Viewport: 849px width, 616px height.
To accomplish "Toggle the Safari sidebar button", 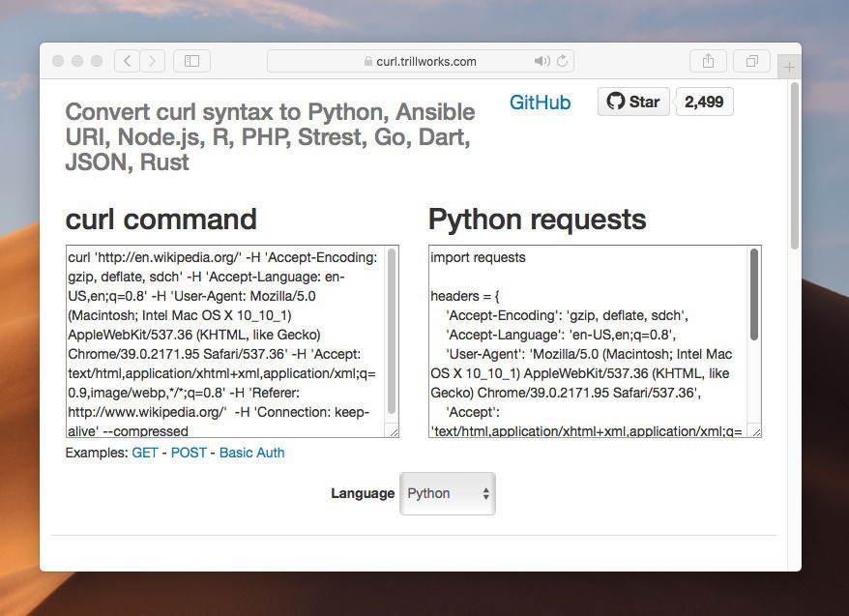I will pyautogui.click(x=191, y=61).
